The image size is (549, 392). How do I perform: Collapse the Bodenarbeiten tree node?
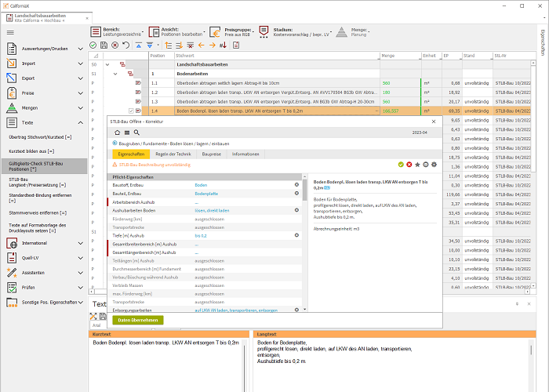(115, 74)
